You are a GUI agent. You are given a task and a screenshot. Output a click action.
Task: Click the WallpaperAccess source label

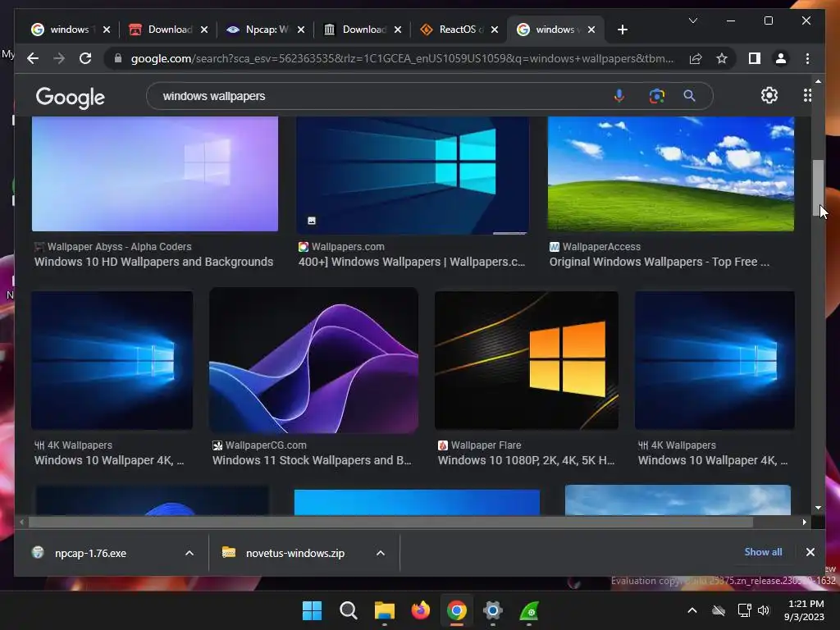coord(601,246)
